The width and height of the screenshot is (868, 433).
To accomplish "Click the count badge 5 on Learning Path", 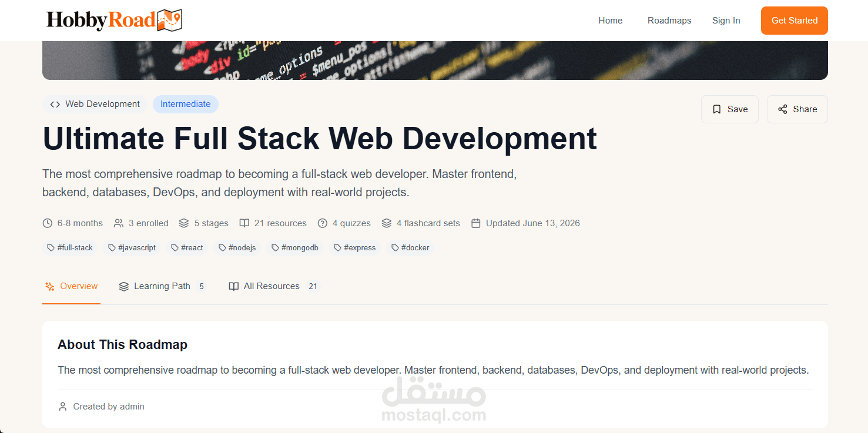I will (x=202, y=286).
